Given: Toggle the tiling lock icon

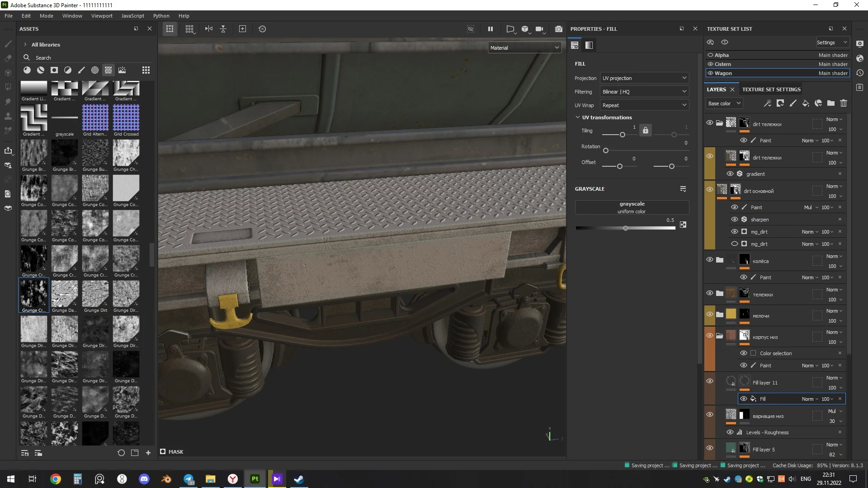Looking at the screenshot, I should click(646, 131).
